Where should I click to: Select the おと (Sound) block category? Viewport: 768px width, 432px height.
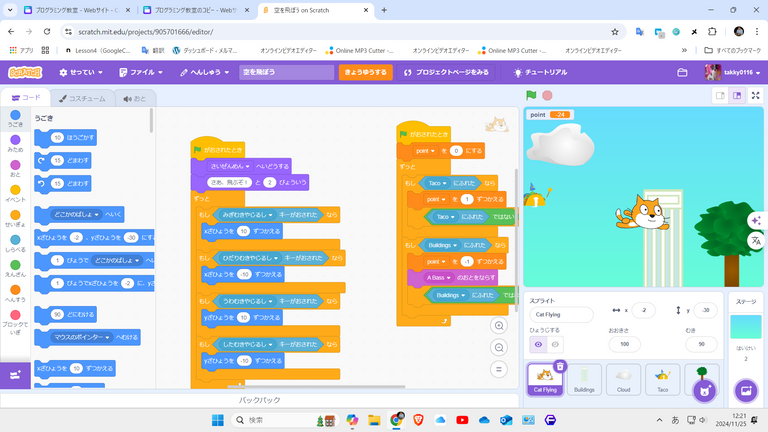(15, 168)
